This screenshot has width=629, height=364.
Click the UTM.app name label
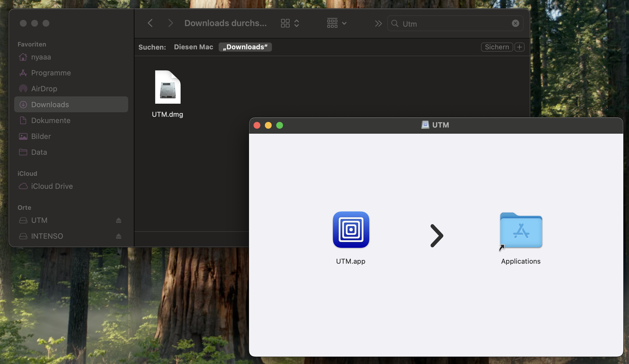coord(351,261)
